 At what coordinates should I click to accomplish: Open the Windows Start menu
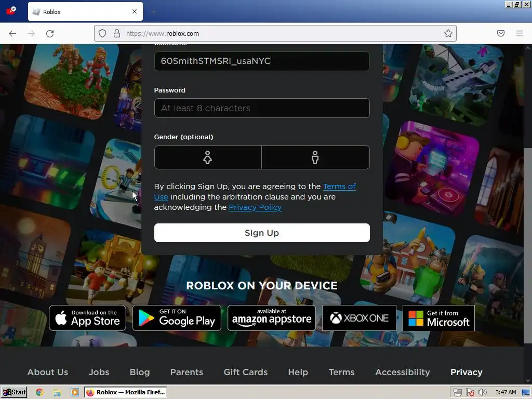[14, 392]
